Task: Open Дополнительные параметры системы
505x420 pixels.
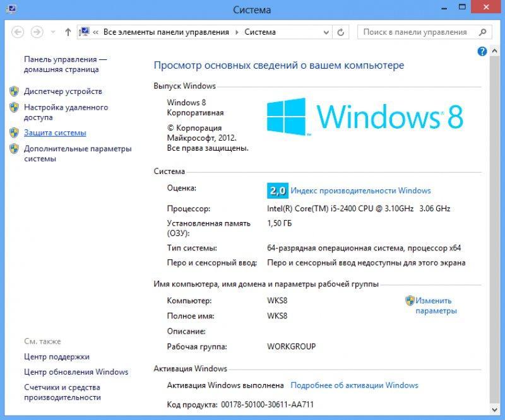Action: [78, 153]
